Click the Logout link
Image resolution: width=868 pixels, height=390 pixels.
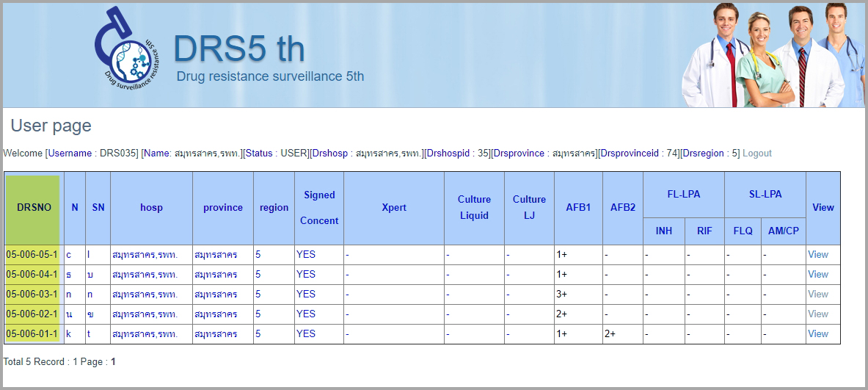pos(756,154)
